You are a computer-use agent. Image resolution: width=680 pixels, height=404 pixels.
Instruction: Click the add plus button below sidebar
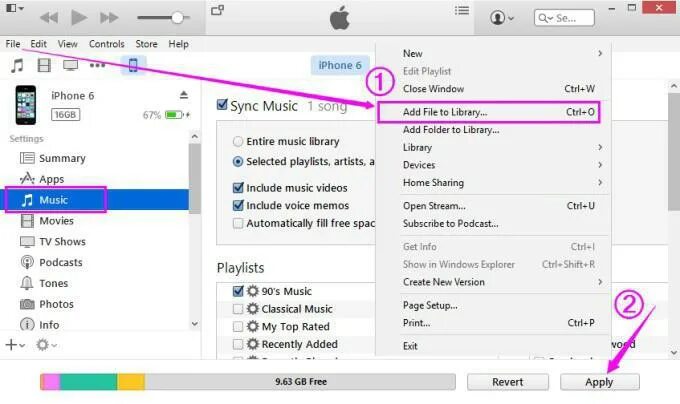click(15, 345)
